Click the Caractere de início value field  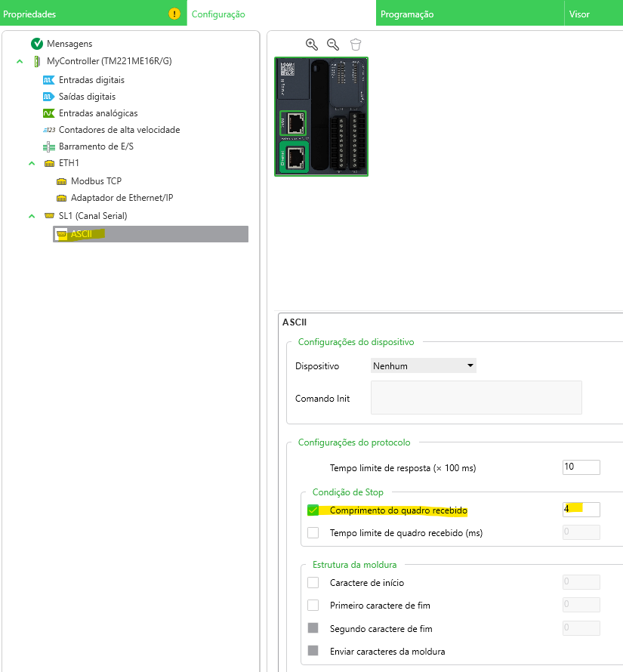coord(581,581)
